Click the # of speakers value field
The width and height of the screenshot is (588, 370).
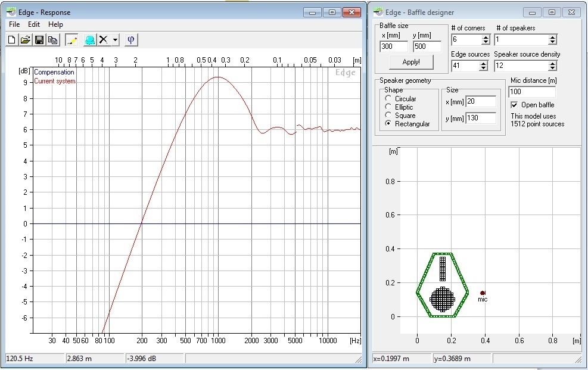522,39
